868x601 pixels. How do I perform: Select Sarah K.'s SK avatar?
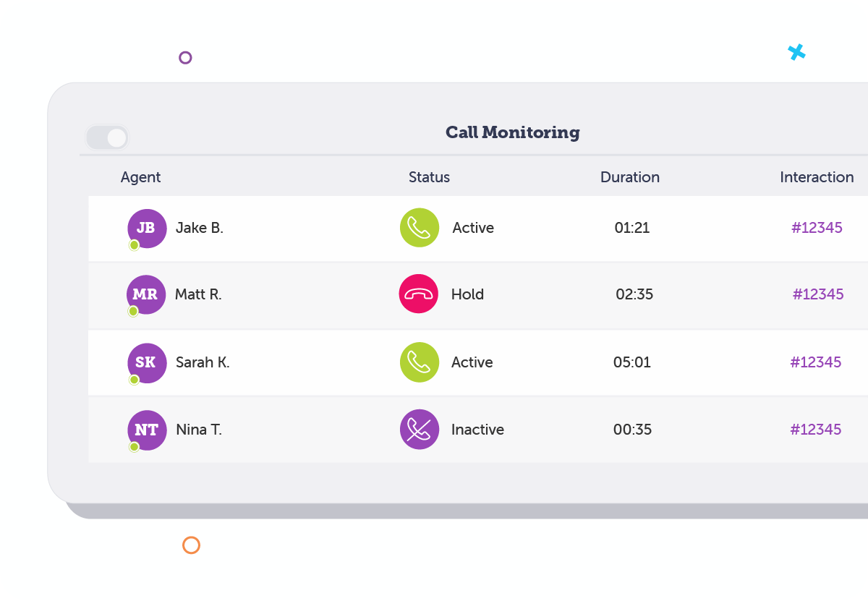[x=147, y=362]
